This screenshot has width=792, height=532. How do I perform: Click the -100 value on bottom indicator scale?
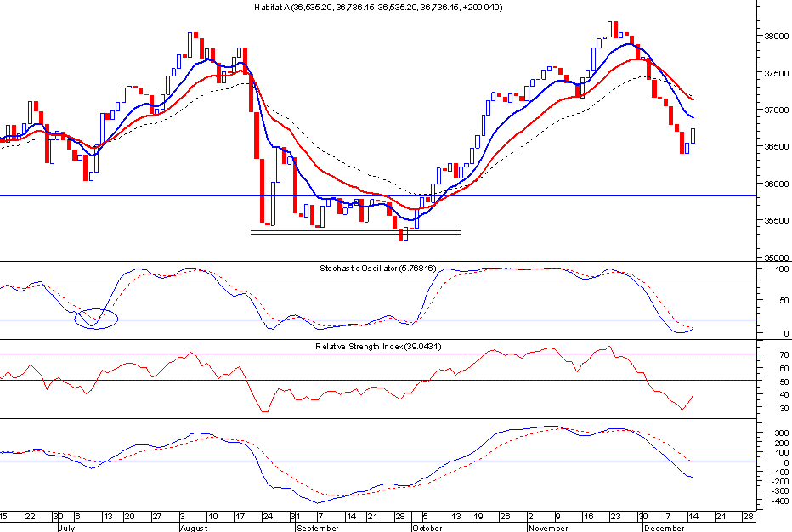pos(780,472)
